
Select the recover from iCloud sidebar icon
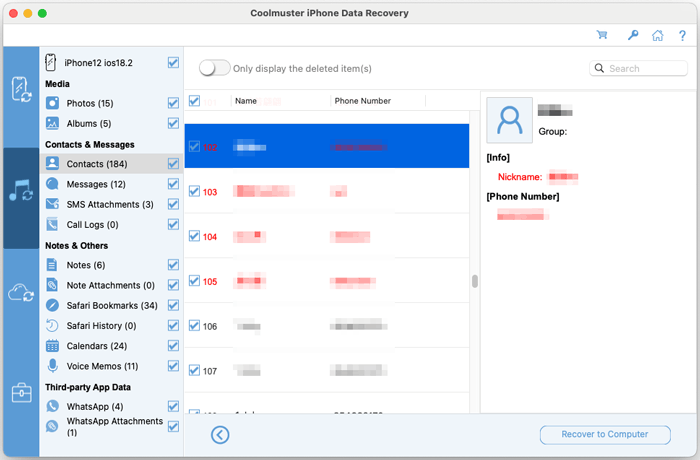pos(21,293)
